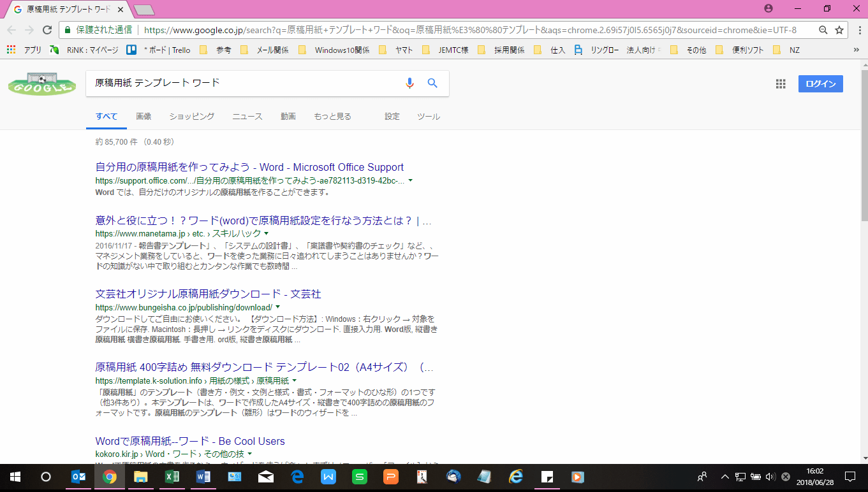Show more bookmarks with the double chevron
This screenshot has width=868, height=492.
click(856, 50)
